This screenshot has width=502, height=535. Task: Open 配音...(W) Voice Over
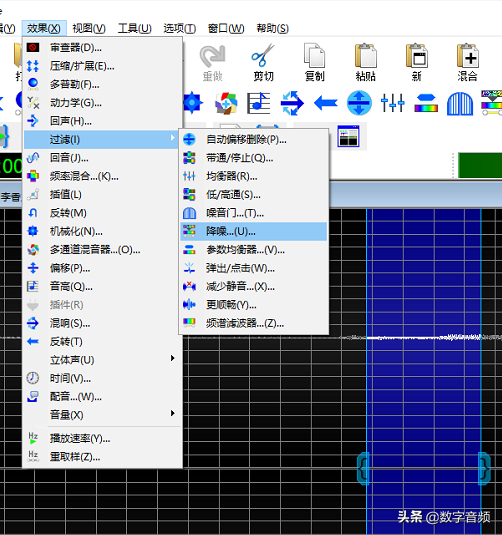(102, 397)
